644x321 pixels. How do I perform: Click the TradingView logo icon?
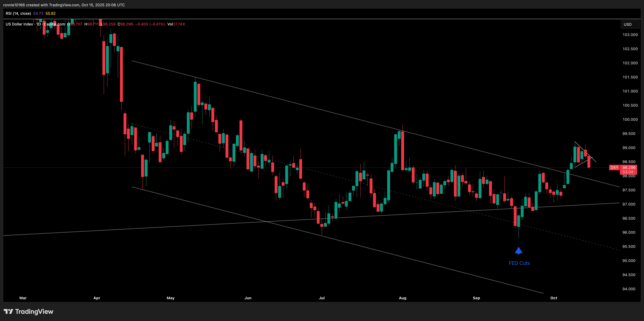coord(8,311)
